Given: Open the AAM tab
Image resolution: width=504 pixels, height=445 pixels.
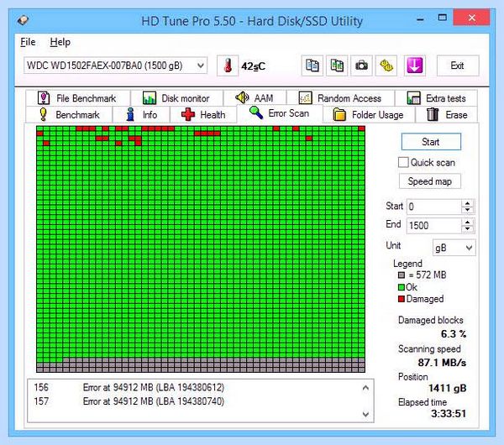Looking at the screenshot, I should point(255,97).
